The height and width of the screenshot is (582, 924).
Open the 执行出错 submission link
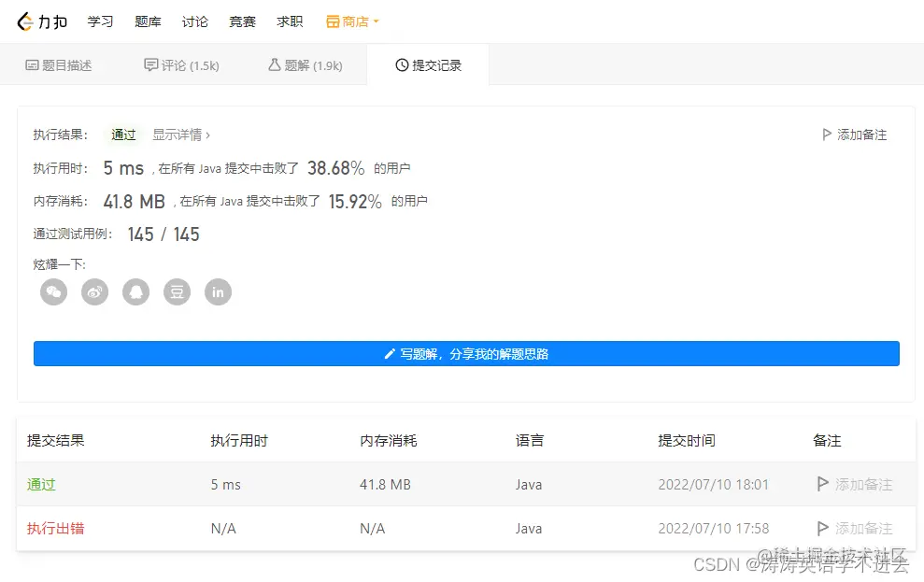(55, 528)
